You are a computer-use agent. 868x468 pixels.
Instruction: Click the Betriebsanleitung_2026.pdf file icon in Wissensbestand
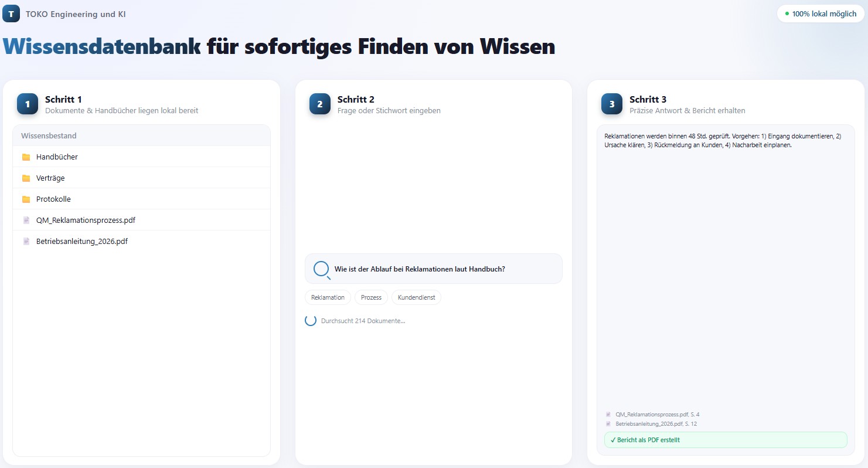(x=26, y=242)
